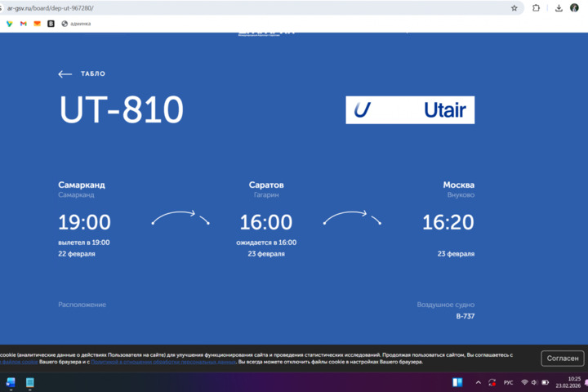This screenshot has height=392, width=588.
Task: Open the Chrome profile avatar
Action: [x=574, y=8]
